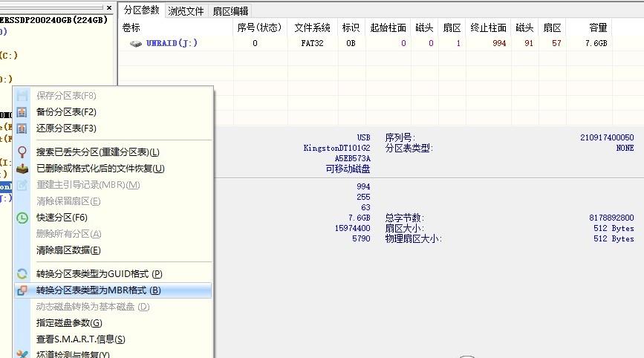Select the (C:) partition in disk tree
Screen dimensions: 644x358
point(9,56)
